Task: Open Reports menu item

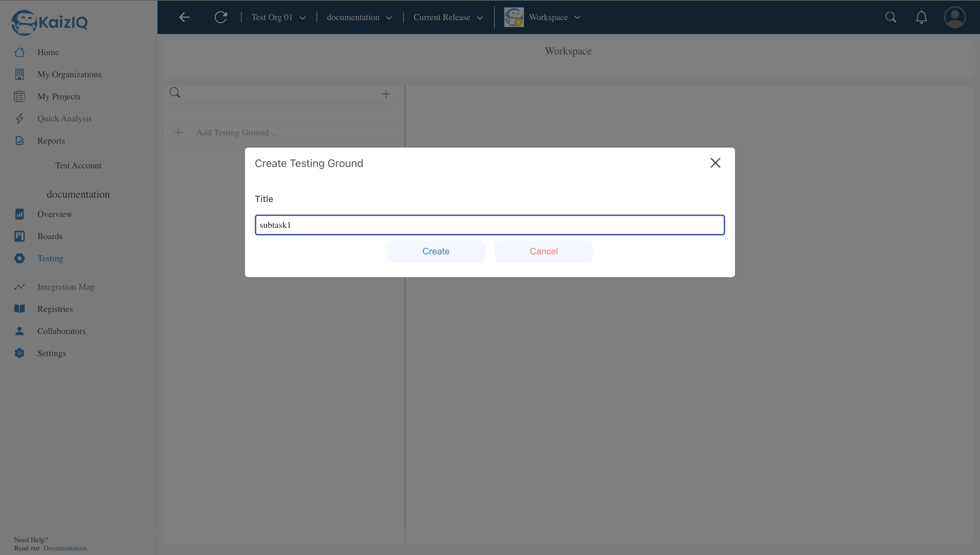Action: click(51, 141)
